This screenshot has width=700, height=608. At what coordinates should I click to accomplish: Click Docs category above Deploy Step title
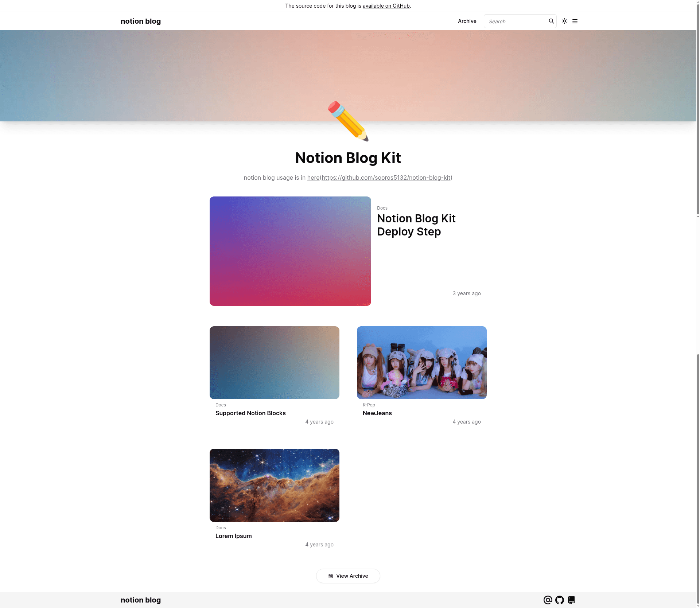(382, 208)
